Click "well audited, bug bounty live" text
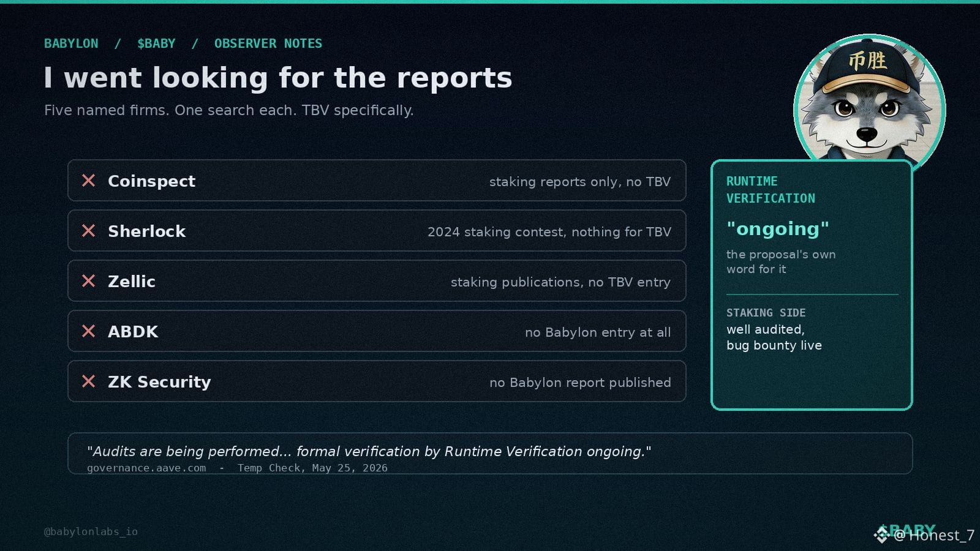 coord(774,337)
